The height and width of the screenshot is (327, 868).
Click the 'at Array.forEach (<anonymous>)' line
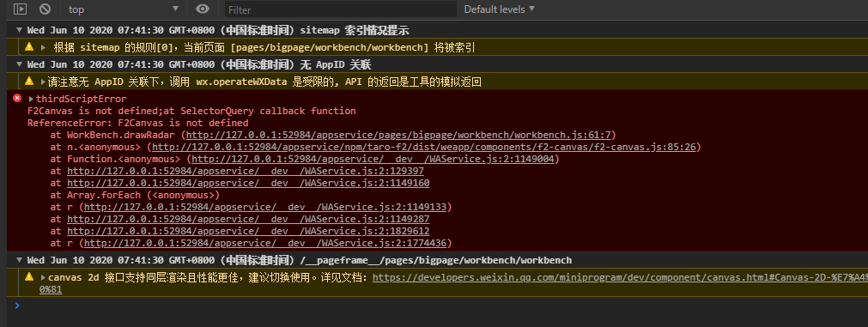[135, 196]
